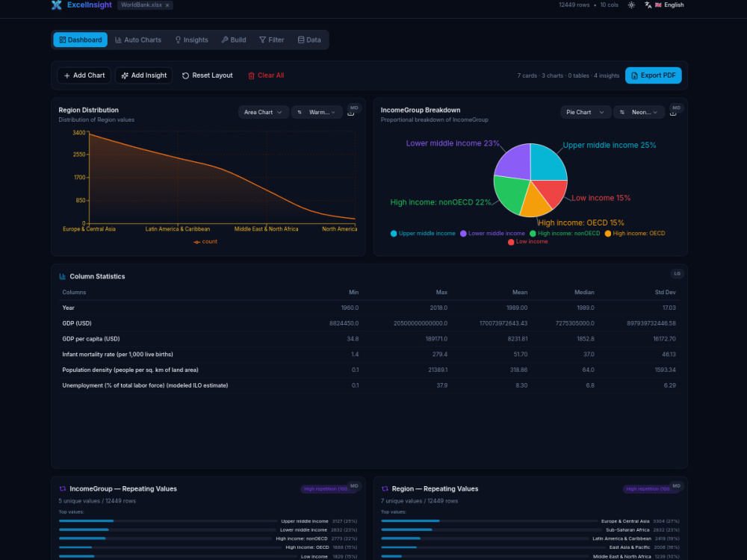
Task: Click the download icon on Region Distribution card
Action: point(350,113)
